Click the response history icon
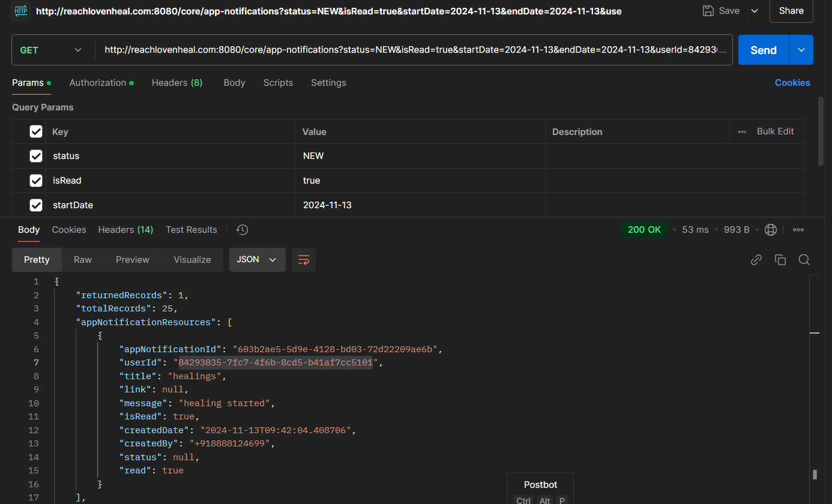The height and width of the screenshot is (504, 832). (243, 230)
